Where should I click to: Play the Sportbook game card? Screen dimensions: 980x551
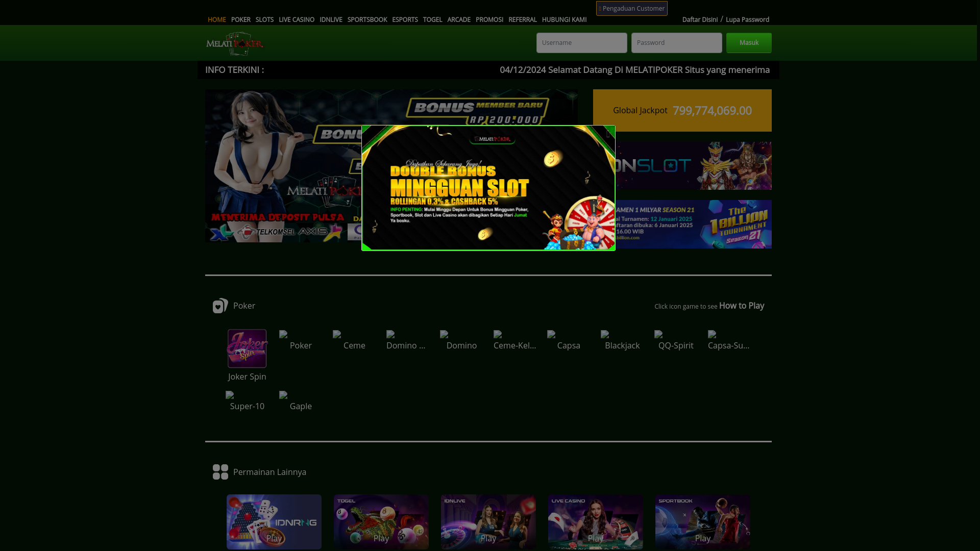click(x=703, y=522)
